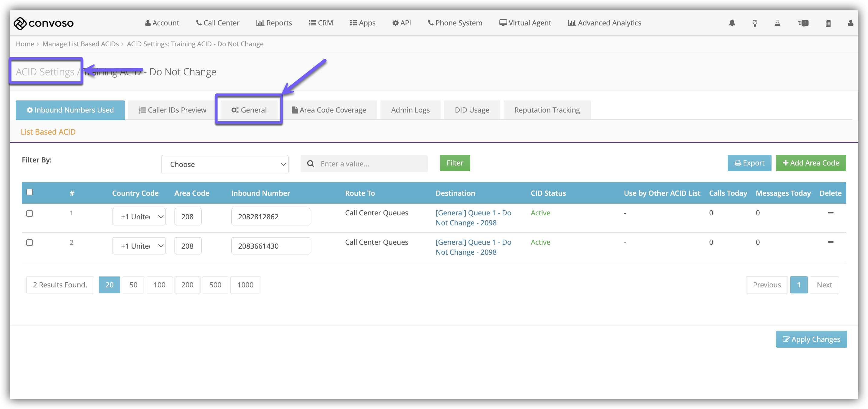
Task: Open the user profile icon
Action: (850, 23)
